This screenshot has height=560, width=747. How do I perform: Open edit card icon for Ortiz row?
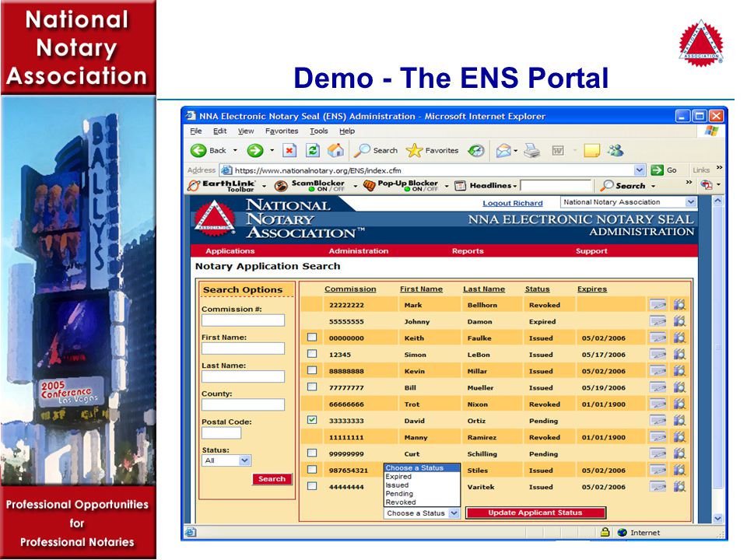[x=658, y=421]
